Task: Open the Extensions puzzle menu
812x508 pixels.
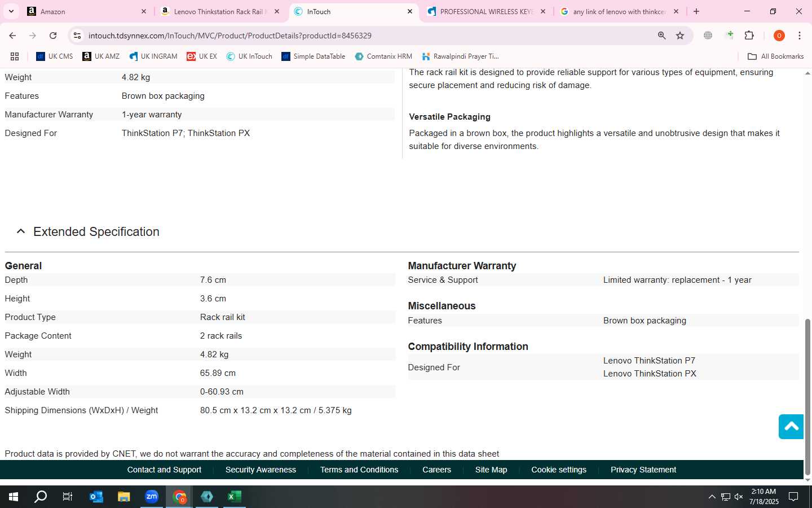Action: coord(749,36)
